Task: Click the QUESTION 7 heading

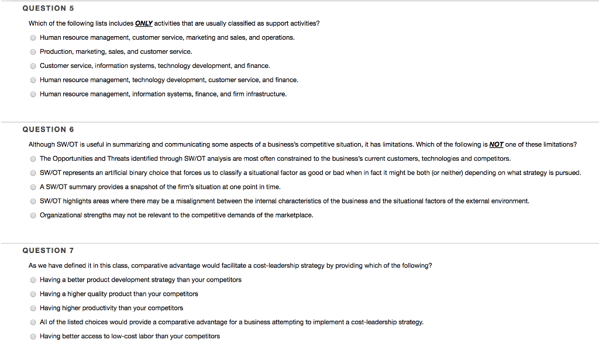Action: [48, 250]
